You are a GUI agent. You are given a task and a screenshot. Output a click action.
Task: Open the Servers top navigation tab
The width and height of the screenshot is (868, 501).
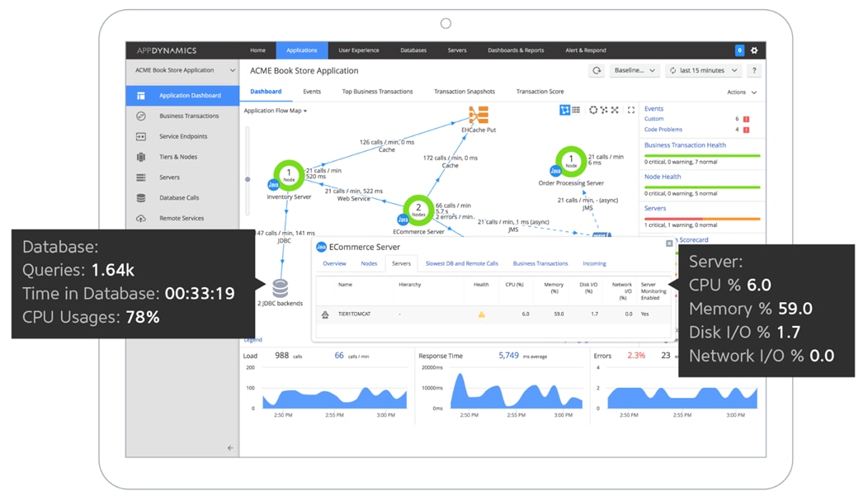(457, 50)
